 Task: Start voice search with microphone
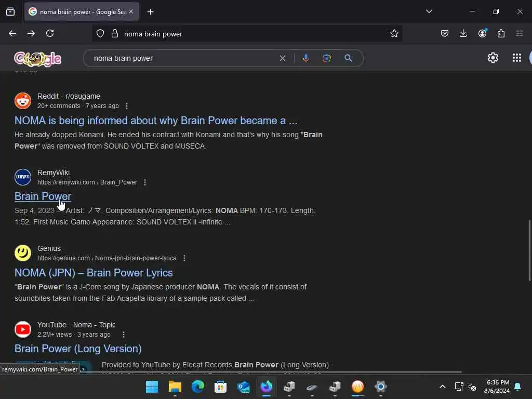[305, 58]
